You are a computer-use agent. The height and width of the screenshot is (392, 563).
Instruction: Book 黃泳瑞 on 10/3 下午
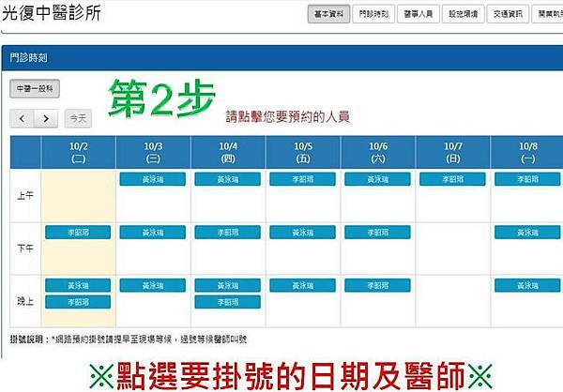153,233
